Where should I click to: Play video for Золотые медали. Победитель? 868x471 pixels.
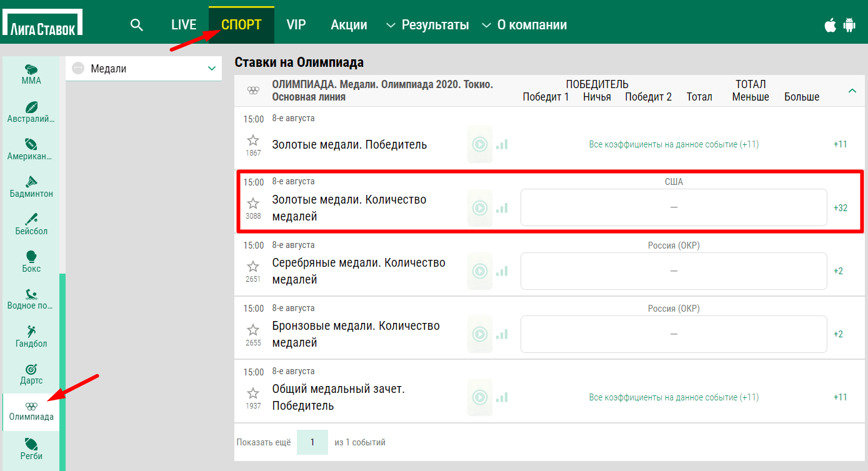[479, 144]
